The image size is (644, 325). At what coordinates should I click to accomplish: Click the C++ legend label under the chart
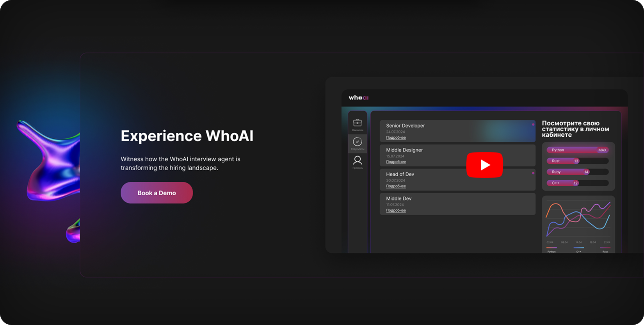click(x=579, y=252)
